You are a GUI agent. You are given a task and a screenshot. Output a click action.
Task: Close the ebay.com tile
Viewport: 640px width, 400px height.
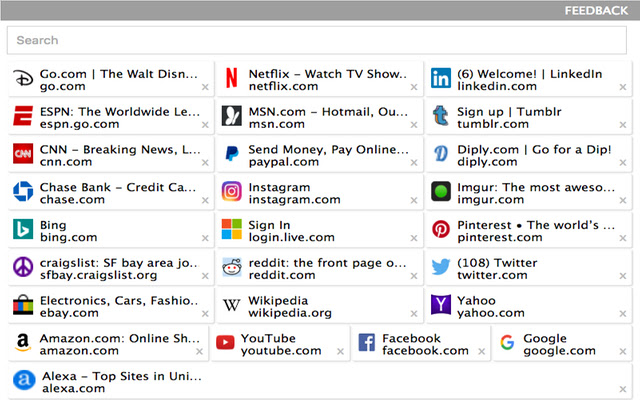205,313
